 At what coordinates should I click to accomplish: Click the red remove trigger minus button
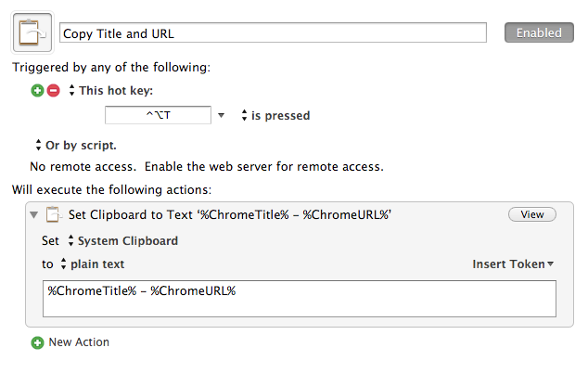[53, 91]
